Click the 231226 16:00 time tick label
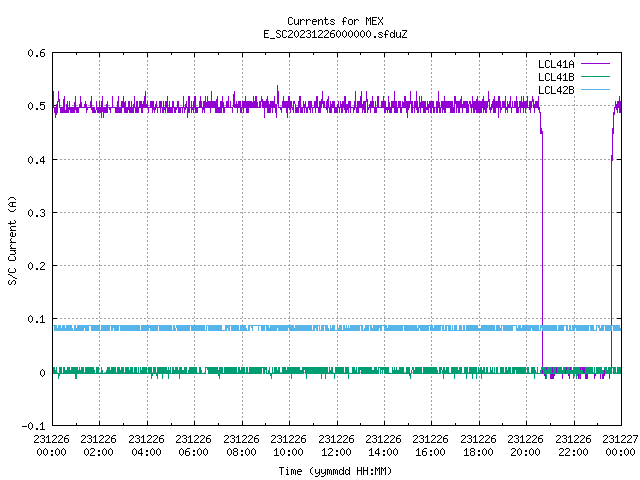Image resolution: width=640 pixels, height=480 pixels. pos(431,446)
